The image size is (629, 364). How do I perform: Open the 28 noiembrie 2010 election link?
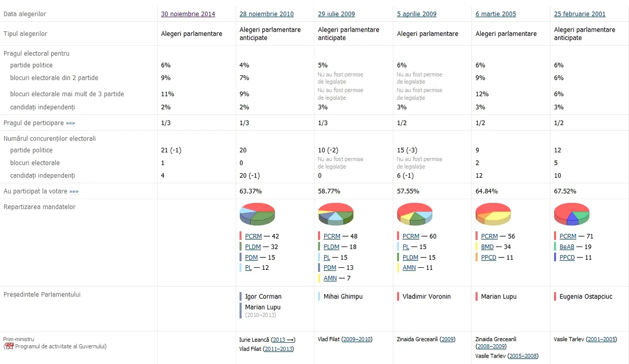266,14
